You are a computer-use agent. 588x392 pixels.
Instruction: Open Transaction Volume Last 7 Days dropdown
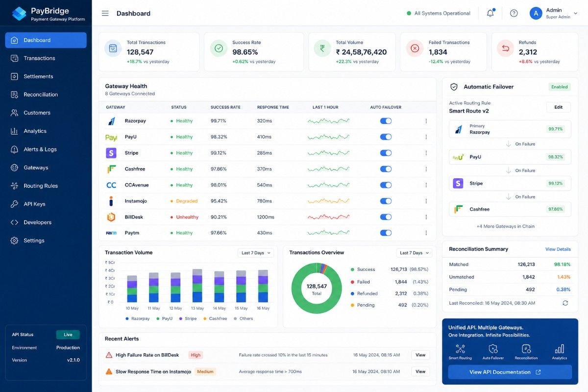[x=256, y=253]
